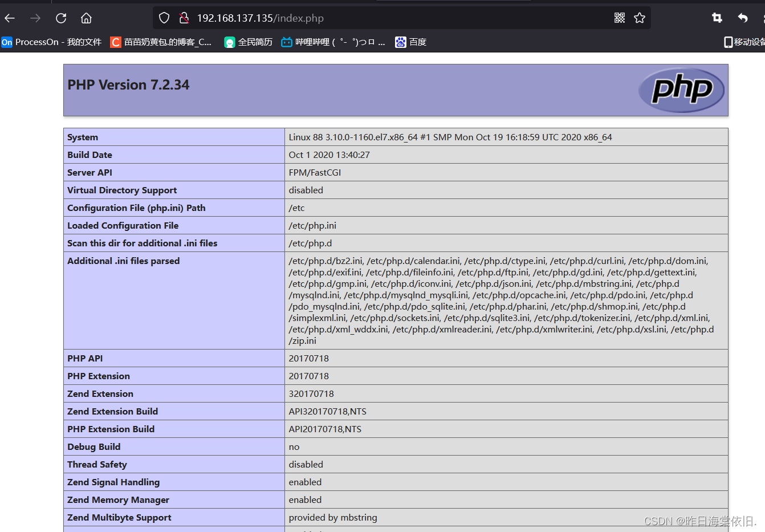Screen dimensions: 765x532
Task: Click the PHP logo image
Action: 681,90
